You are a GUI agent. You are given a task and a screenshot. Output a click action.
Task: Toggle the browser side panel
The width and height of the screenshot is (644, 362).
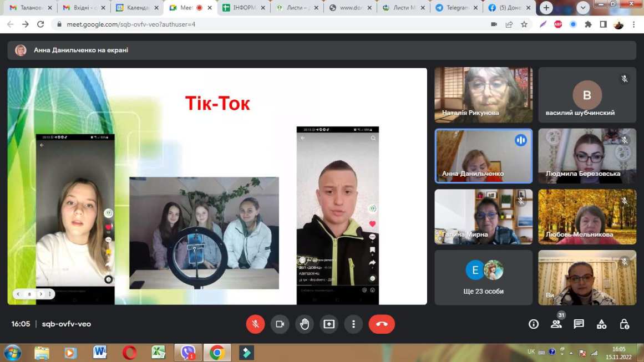604,24
